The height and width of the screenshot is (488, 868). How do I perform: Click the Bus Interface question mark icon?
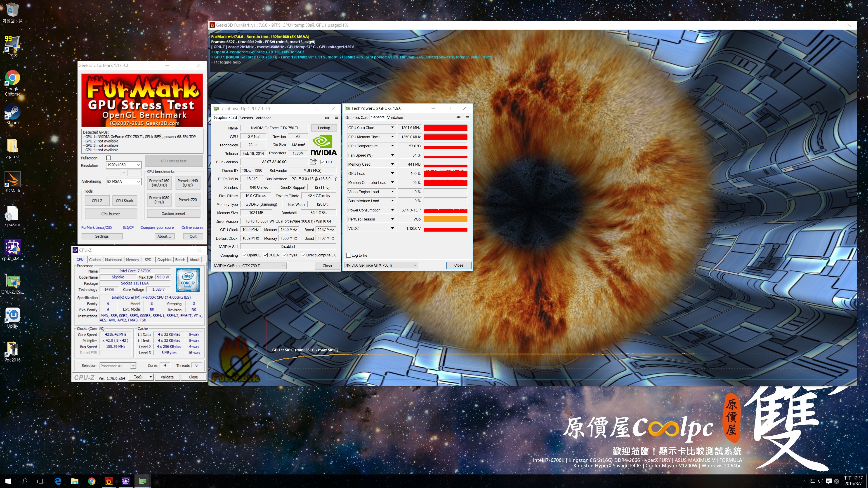pos(335,179)
